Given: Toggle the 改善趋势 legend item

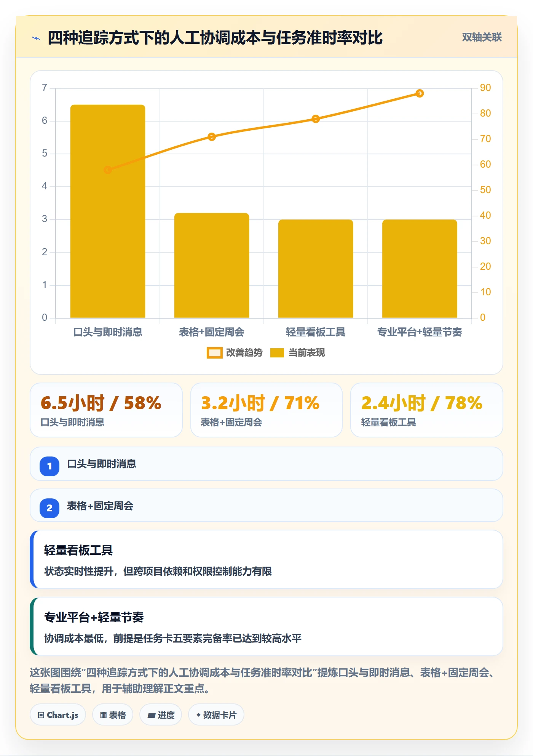Looking at the screenshot, I should click(235, 353).
